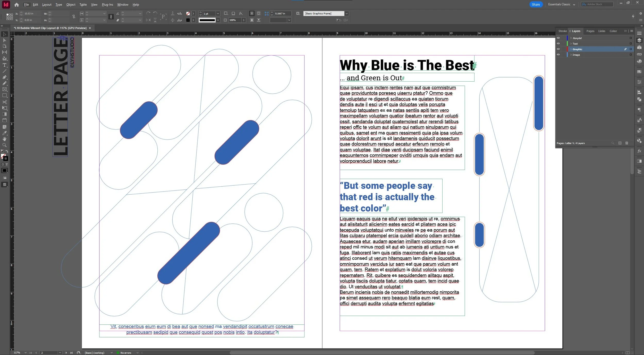Screen dimensions: 644x355
Task: Click the Share button
Action: pos(536,4)
